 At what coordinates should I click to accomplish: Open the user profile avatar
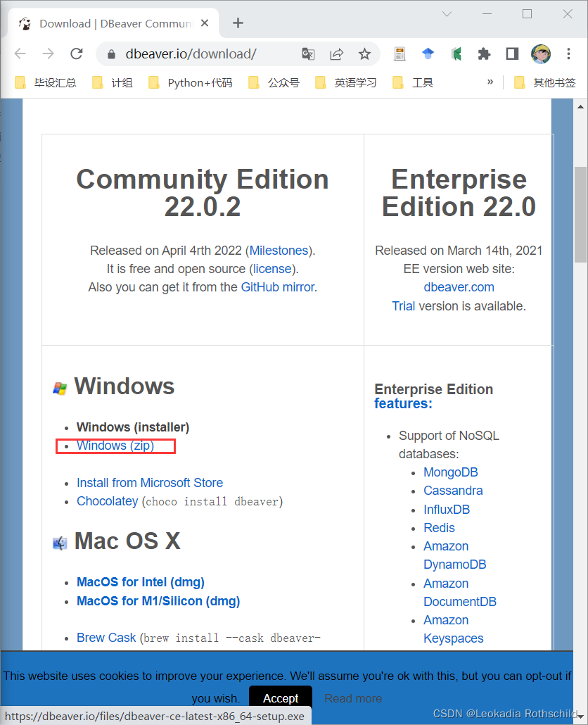[540, 54]
